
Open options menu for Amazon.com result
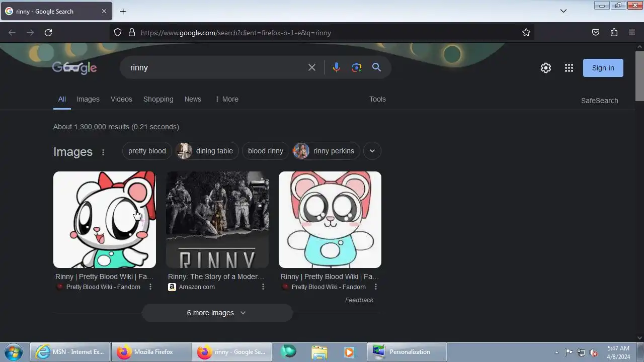click(263, 287)
